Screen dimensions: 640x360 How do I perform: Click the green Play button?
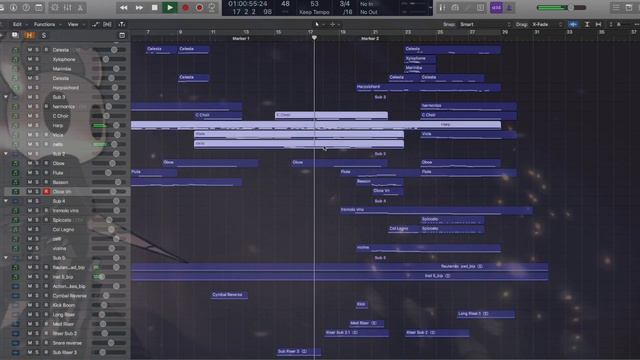170,7
